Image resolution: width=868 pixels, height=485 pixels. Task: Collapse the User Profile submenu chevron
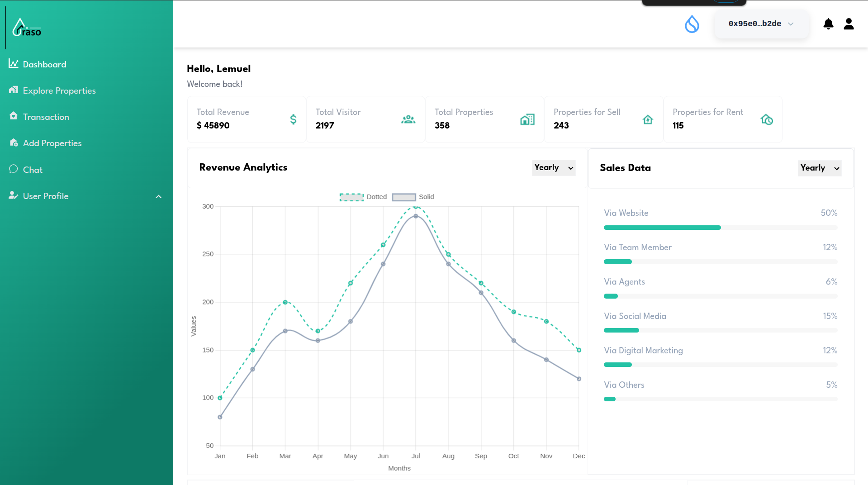click(158, 196)
